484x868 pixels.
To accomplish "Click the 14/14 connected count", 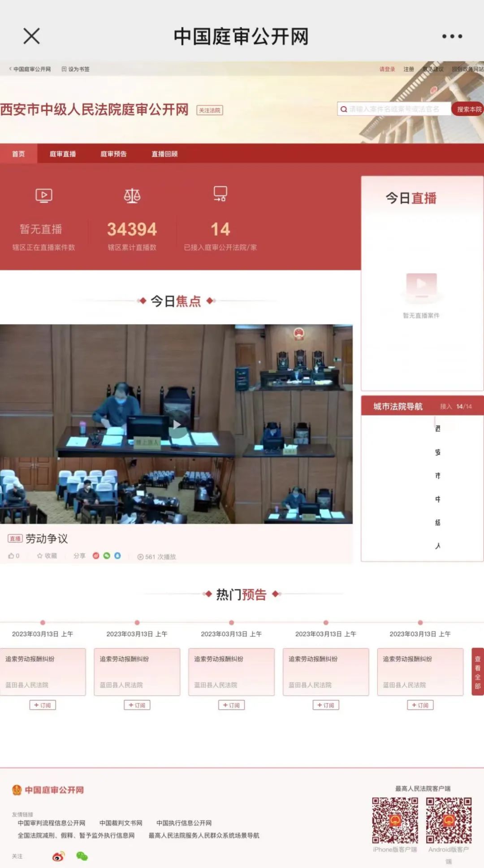I will (464, 407).
